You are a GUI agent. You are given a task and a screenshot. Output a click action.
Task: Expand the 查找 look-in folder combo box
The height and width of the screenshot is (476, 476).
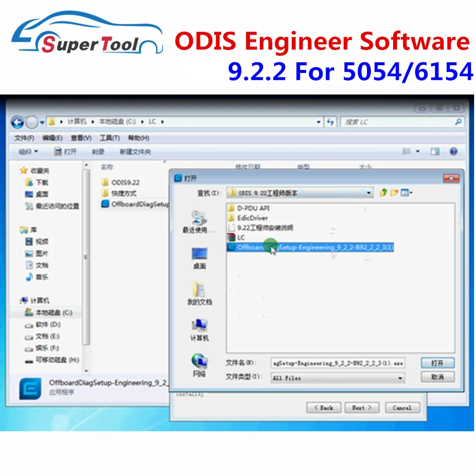(x=368, y=193)
